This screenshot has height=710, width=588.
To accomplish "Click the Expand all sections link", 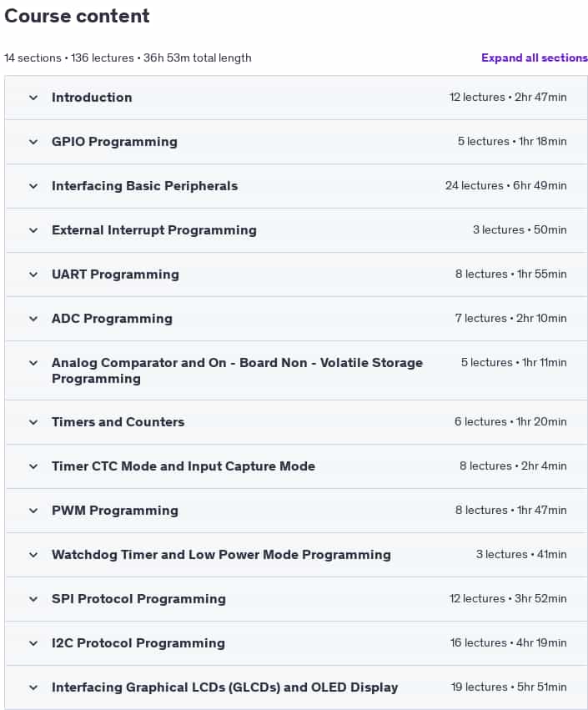I will (x=534, y=58).
